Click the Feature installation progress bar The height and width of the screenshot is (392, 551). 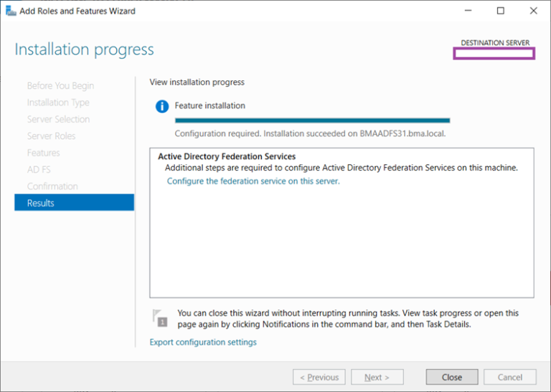312,120
